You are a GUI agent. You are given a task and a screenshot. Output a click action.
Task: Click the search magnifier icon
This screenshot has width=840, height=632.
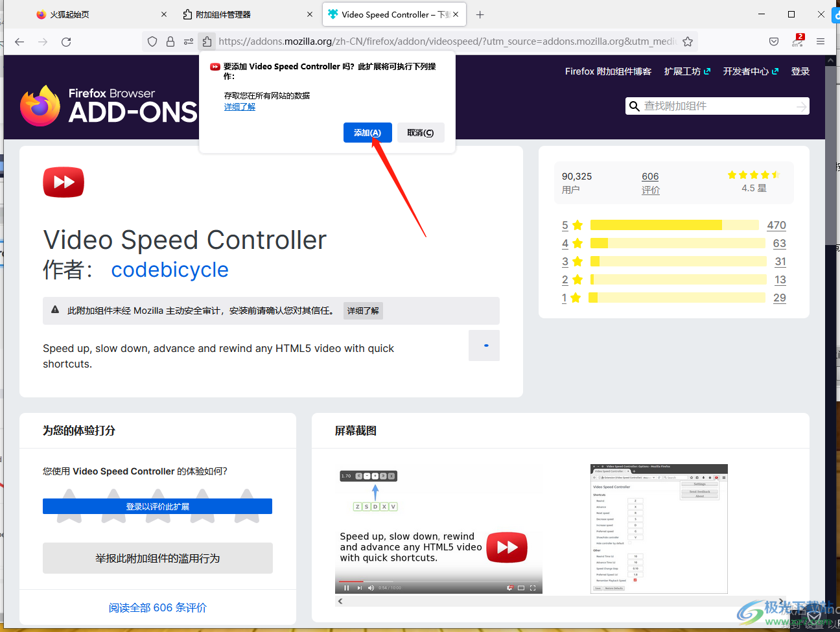634,106
